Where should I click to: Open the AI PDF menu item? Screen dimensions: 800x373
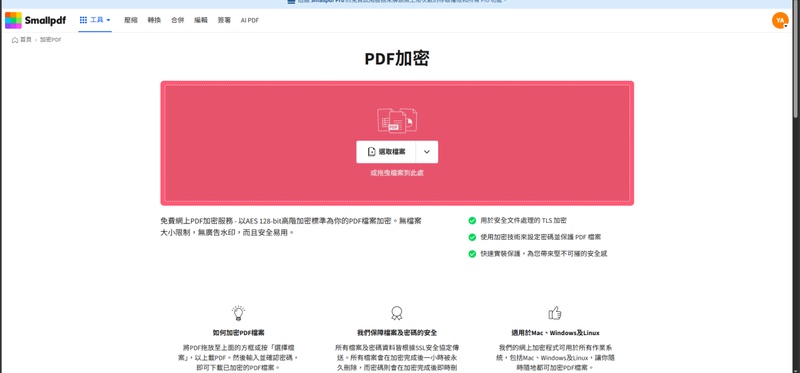pos(249,20)
